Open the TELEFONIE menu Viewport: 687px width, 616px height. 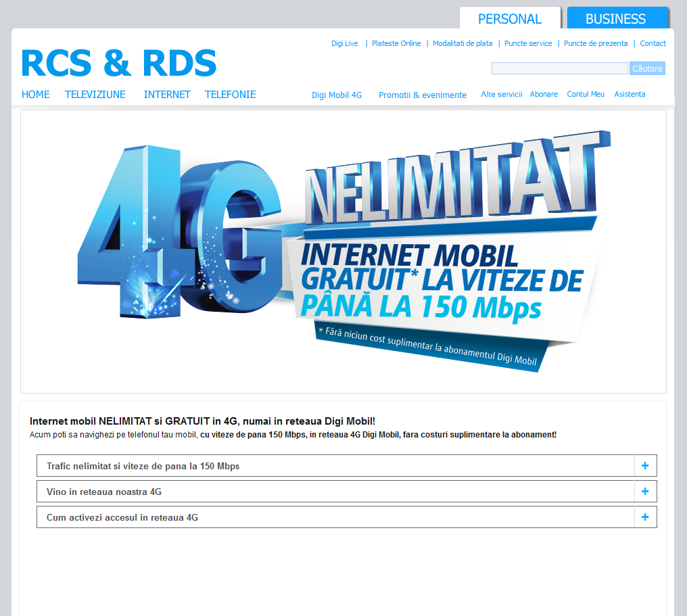click(x=230, y=95)
